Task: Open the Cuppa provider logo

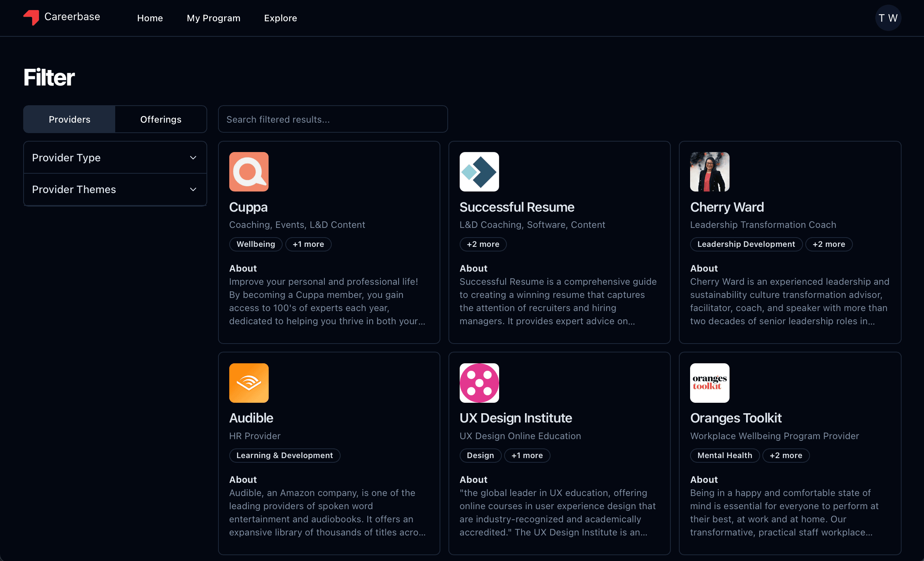Action: click(249, 172)
